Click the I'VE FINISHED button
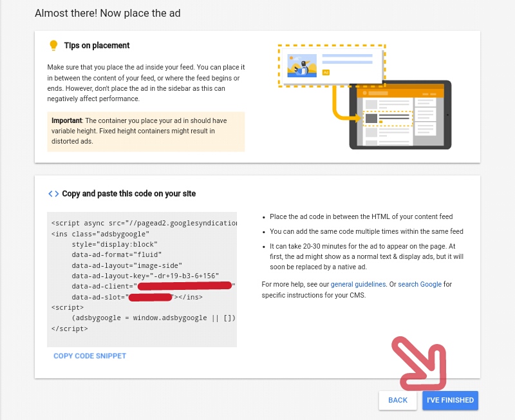The image size is (515, 420). [450, 400]
